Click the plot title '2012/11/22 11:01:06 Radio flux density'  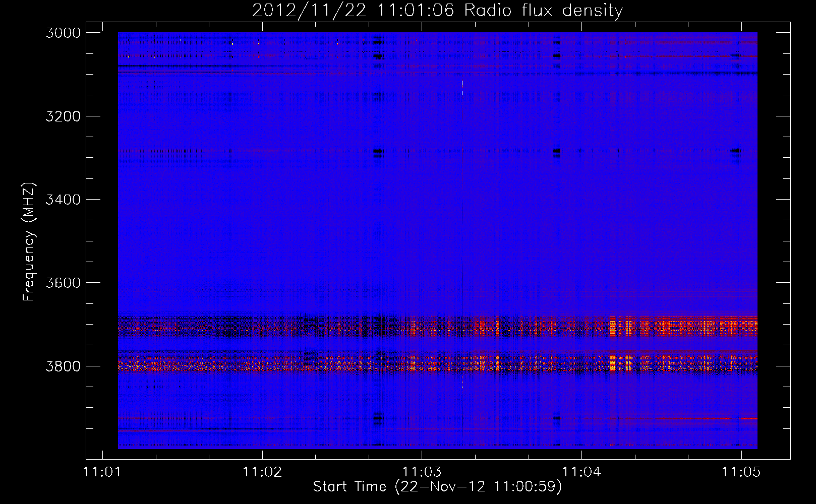click(x=437, y=10)
